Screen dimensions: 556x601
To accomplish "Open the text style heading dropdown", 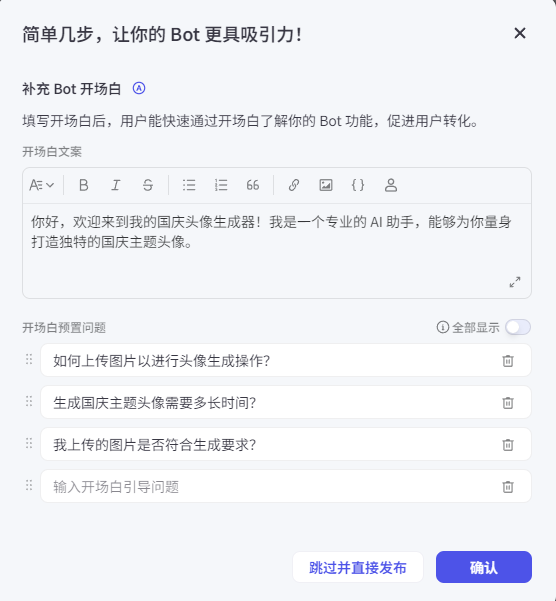I will click(x=42, y=185).
